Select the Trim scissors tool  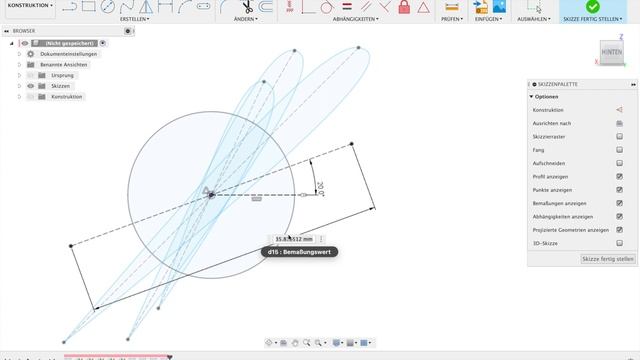click(x=247, y=7)
